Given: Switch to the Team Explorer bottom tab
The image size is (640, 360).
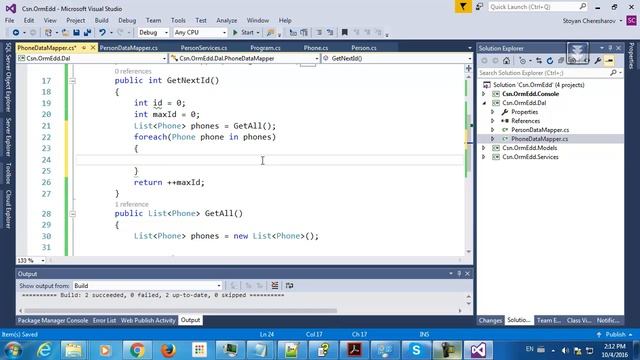Looking at the screenshot, I should (x=549, y=320).
